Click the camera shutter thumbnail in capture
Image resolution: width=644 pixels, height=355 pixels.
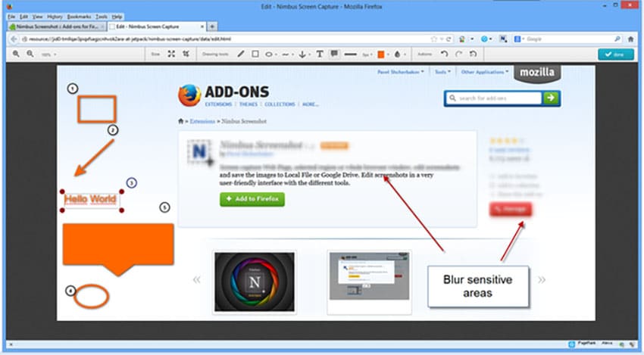[255, 282]
